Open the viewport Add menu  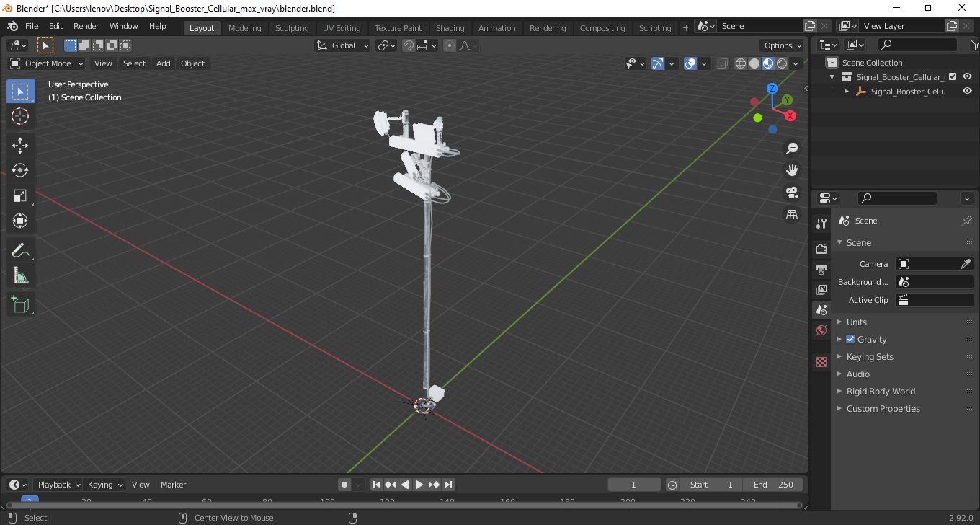164,63
